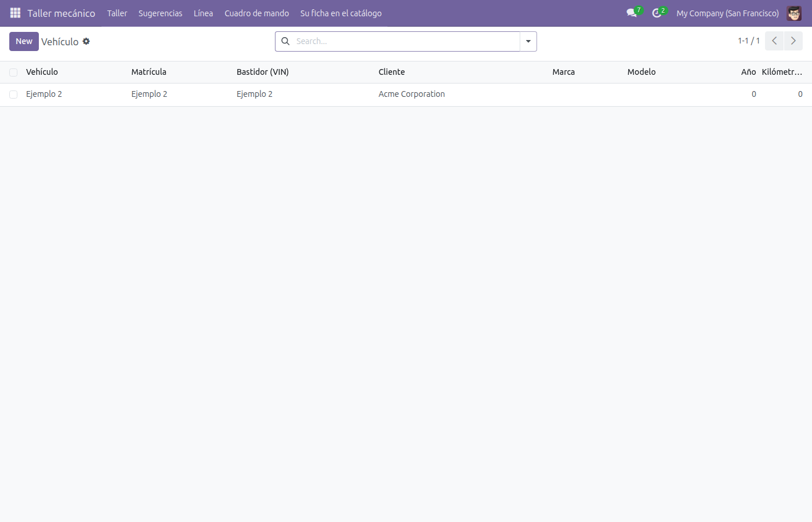Go to previous page arrow

(774, 41)
